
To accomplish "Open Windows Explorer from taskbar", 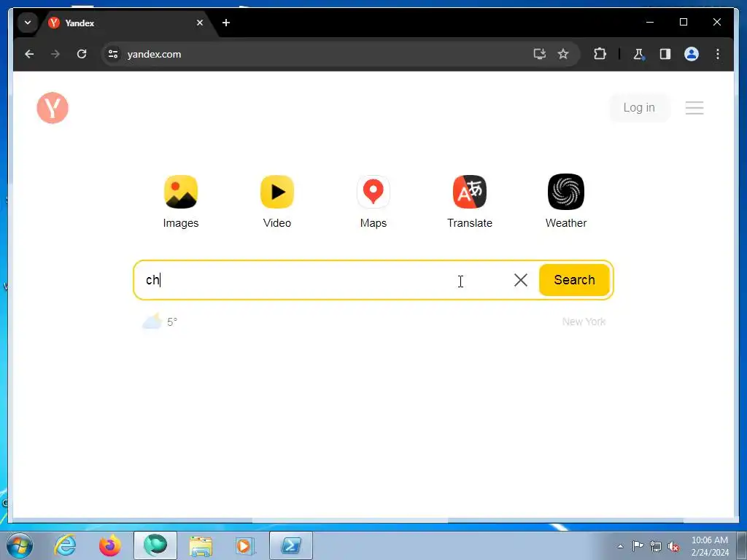I will coord(201,545).
